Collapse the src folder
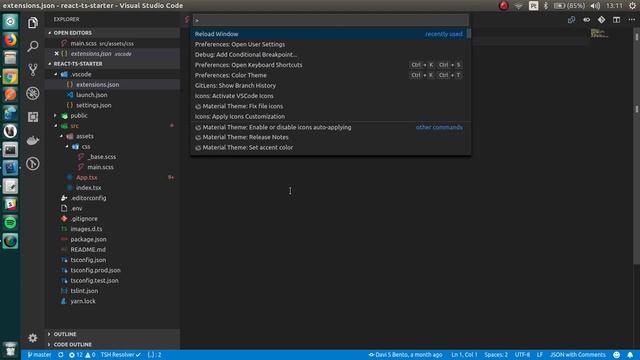 pos(56,126)
